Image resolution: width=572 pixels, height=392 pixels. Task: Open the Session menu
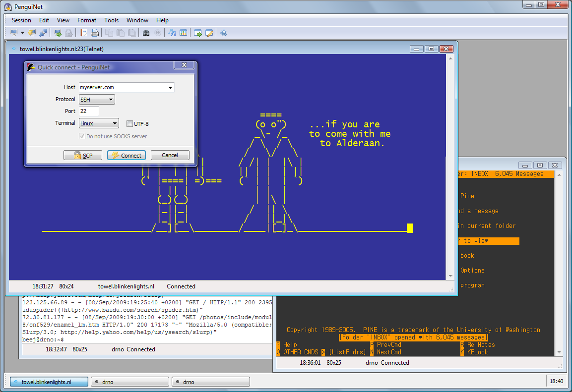(21, 20)
